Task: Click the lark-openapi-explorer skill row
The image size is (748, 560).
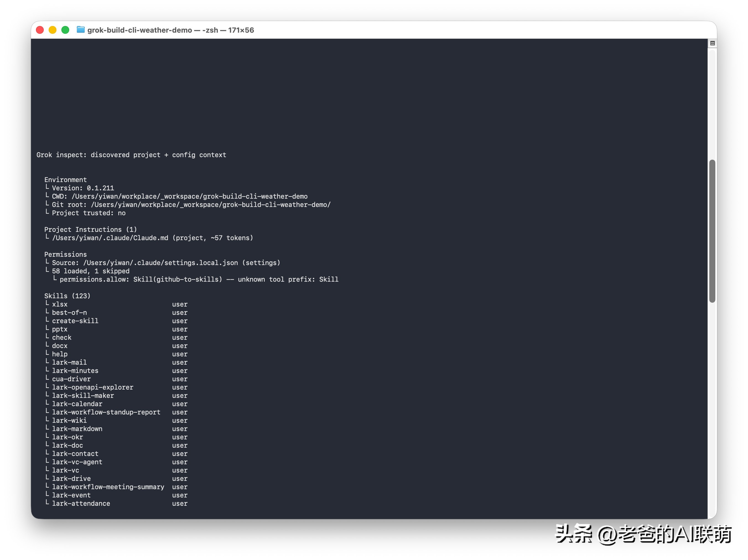Action: pyautogui.click(x=116, y=387)
